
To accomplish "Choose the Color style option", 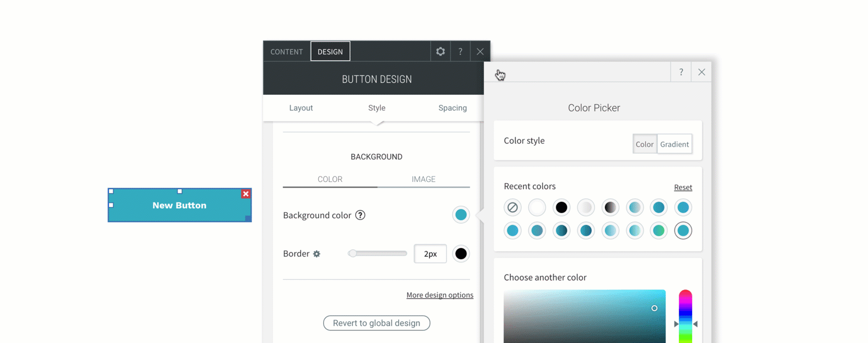I will [645, 144].
